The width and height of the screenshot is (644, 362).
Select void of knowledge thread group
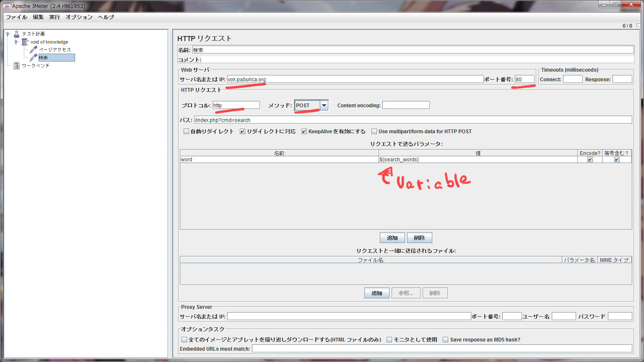[x=49, y=42]
